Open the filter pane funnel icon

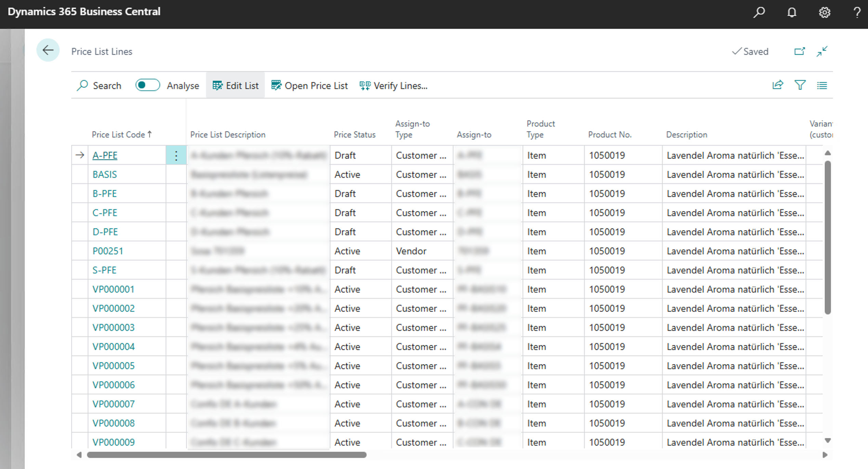point(800,85)
